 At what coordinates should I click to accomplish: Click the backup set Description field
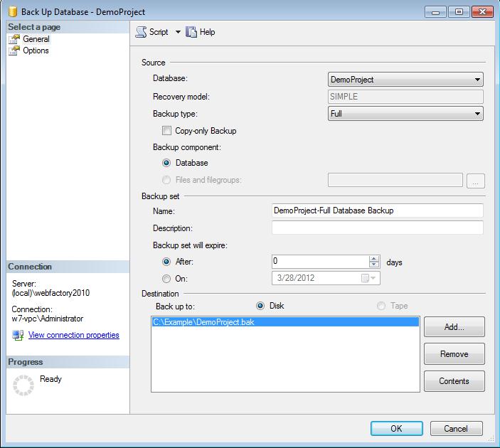[377, 228]
